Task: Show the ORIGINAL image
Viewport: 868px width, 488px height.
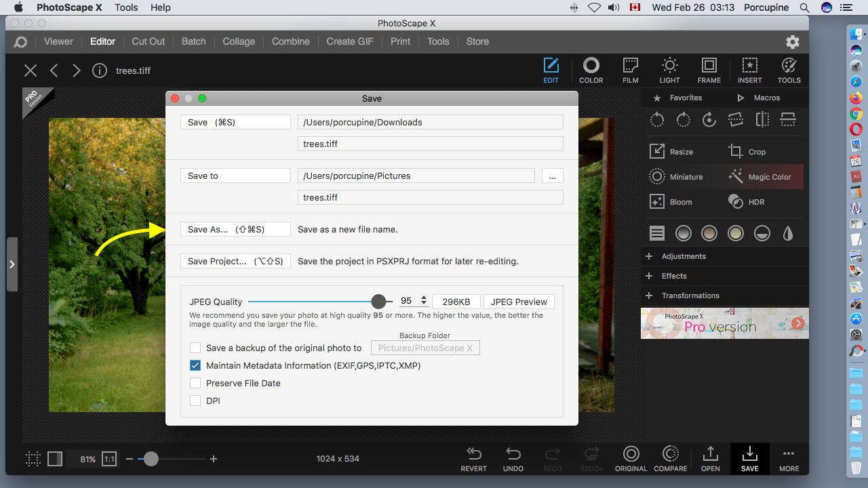Action: click(x=631, y=459)
